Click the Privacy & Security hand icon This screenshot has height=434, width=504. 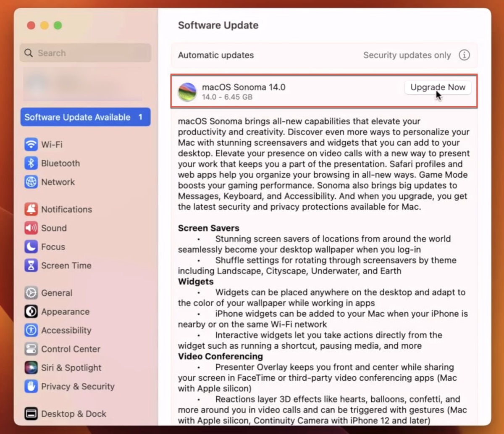coord(31,387)
